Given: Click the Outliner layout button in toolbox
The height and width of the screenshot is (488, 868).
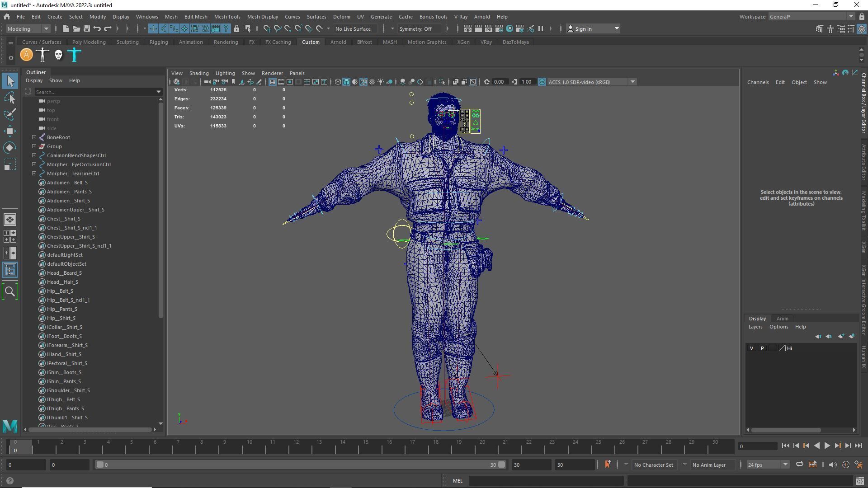Looking at the screenshot, I should coord(10,270).
